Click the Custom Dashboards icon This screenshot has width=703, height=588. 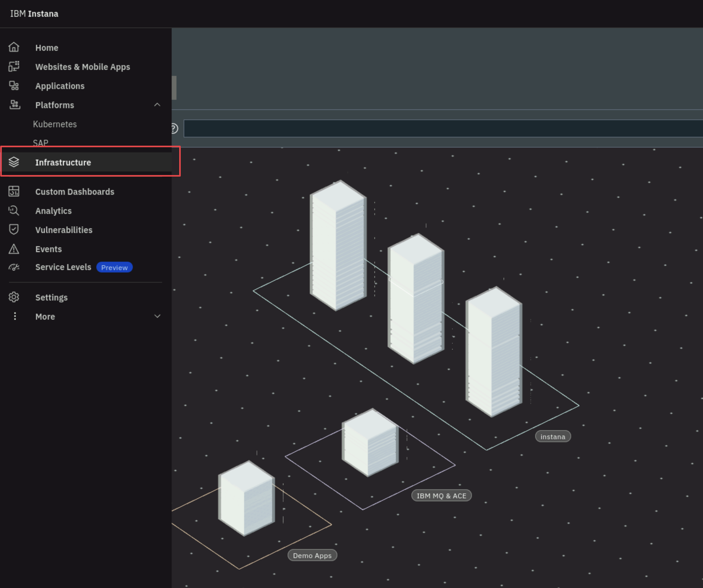[x=14, y=191]
